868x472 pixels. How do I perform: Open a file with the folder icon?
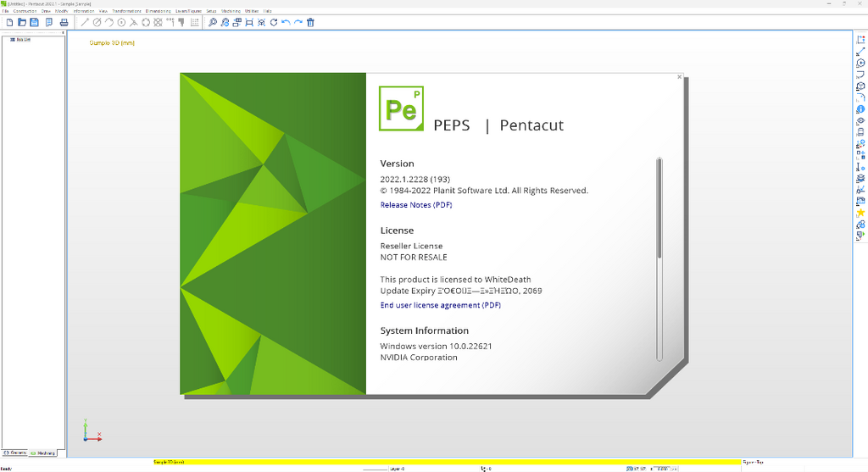[x=21, y=23]
